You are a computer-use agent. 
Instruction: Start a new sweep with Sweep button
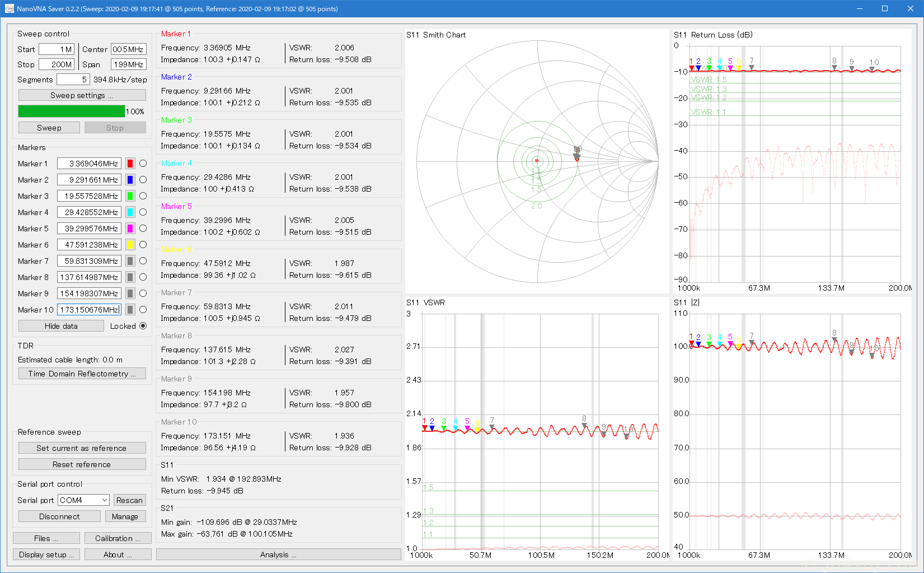coord(49,128)
